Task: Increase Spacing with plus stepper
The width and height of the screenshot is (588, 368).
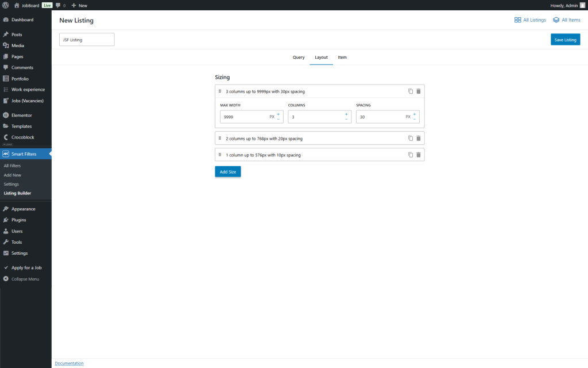Action: 415,114
